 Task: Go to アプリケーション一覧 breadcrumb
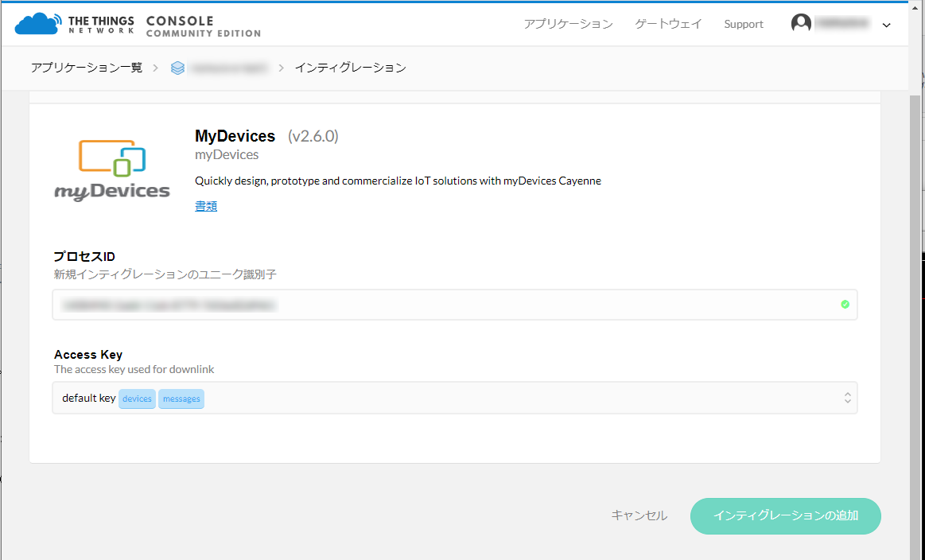[x=87, y=68]
